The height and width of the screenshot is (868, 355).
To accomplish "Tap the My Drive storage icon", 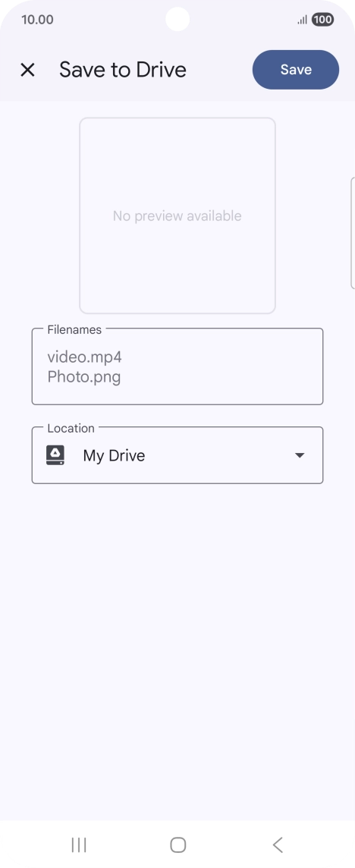I will point(55,455).
